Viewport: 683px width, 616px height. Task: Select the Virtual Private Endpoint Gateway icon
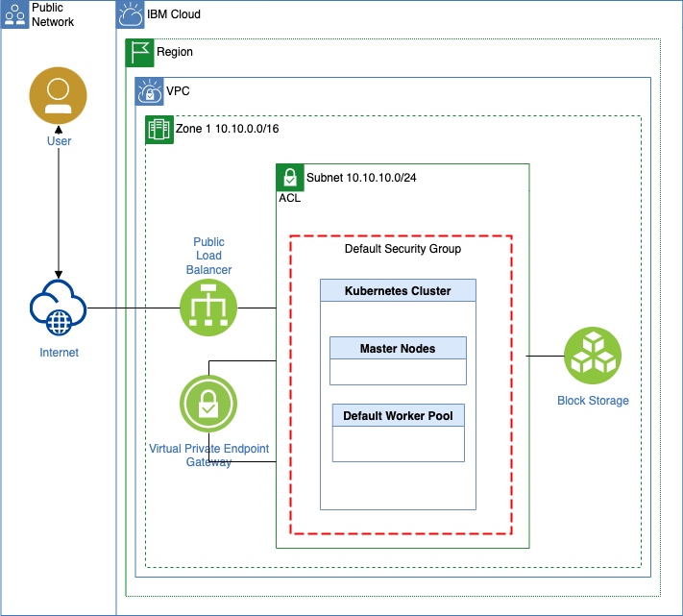click(x=208, y=404)
